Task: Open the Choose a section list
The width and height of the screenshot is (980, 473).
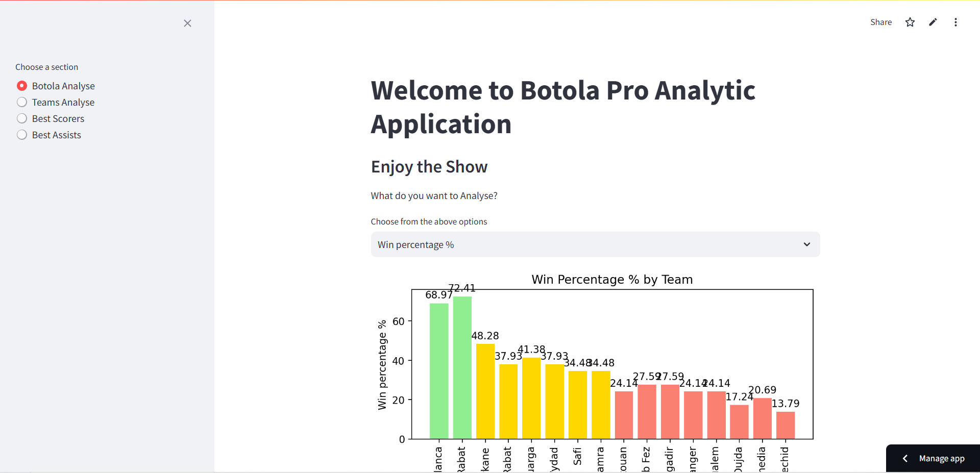Action: click(x=46, y=67)
